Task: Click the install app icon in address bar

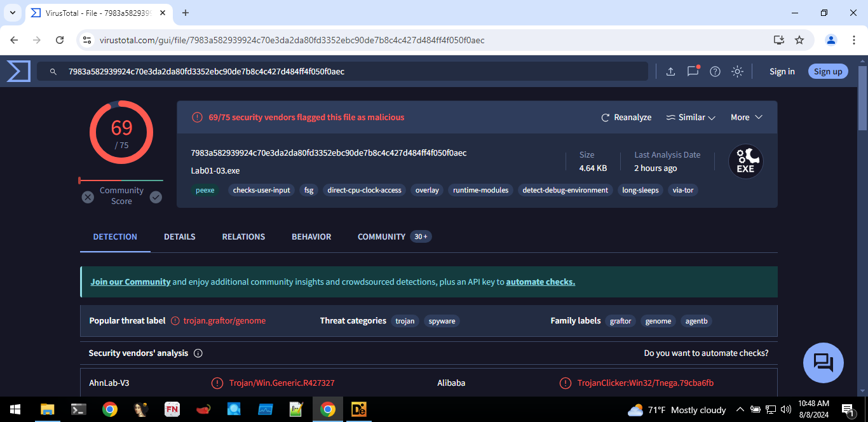Action: [779, 40]
